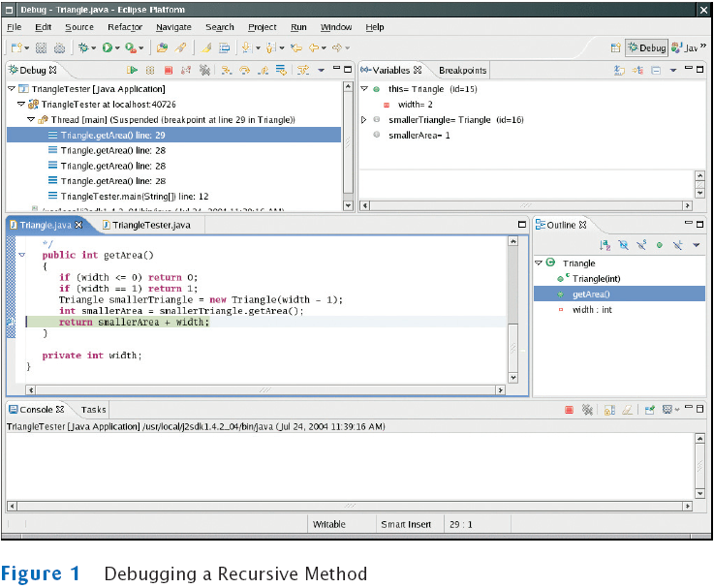The image size is (714, 588).
Task: Open the Run menu
Action: pos(298,27)
